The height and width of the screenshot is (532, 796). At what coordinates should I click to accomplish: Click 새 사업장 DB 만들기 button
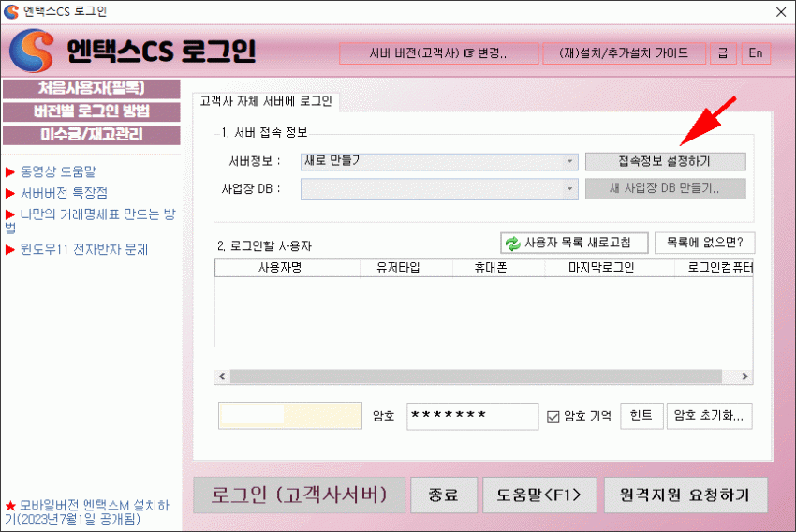coord(665,189)
